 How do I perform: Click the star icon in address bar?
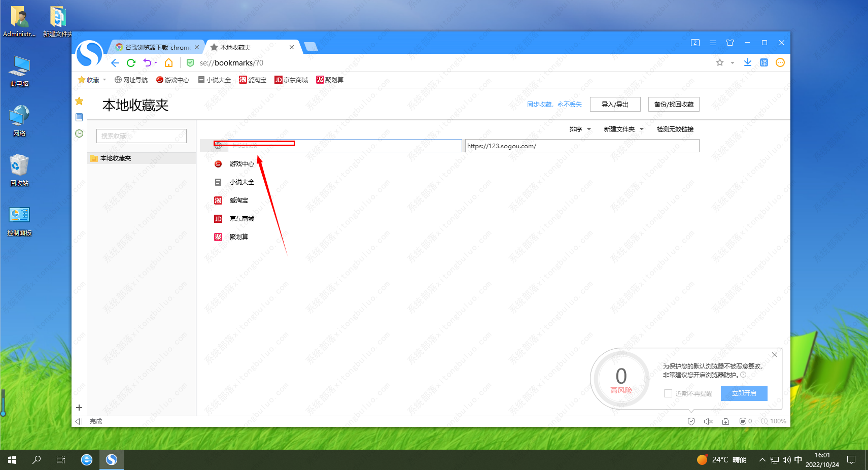719,63
